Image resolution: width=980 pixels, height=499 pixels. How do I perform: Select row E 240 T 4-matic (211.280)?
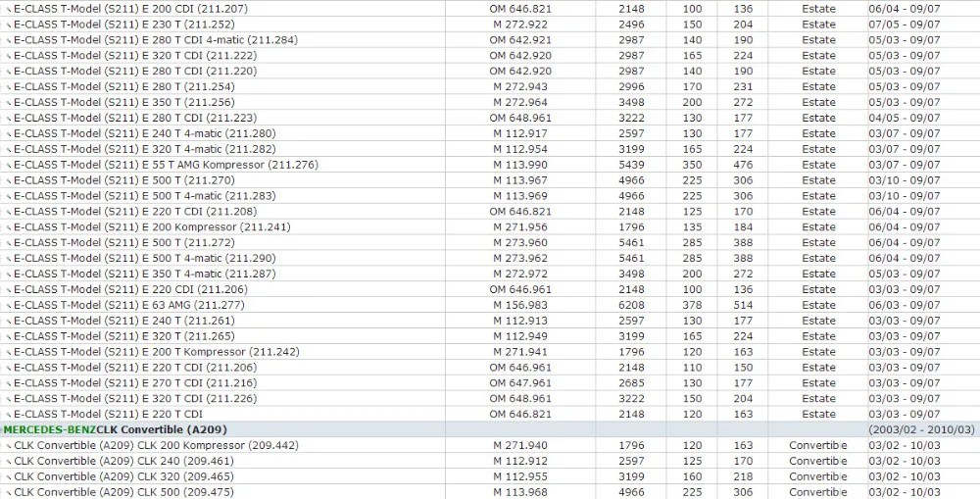[490, 133]
